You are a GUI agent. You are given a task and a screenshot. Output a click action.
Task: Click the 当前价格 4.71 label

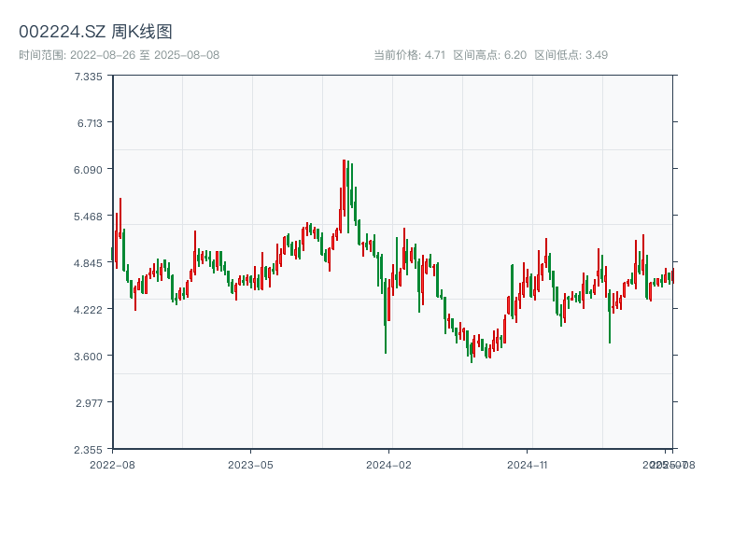[409, 55]
